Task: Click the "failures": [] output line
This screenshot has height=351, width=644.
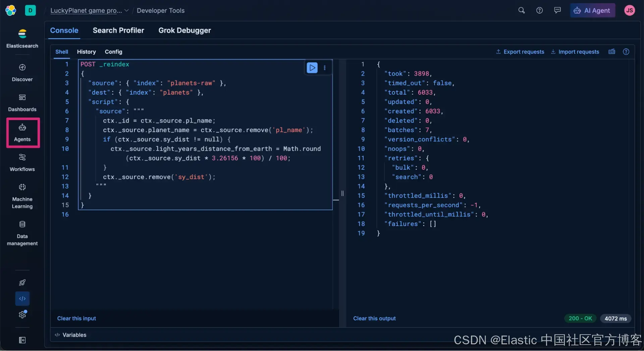Action: (410, 224)
